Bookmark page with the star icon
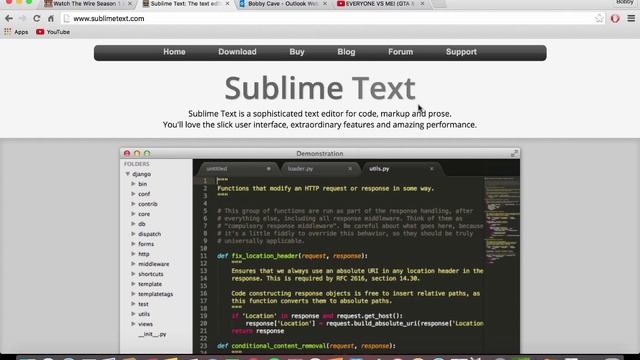 599,18
